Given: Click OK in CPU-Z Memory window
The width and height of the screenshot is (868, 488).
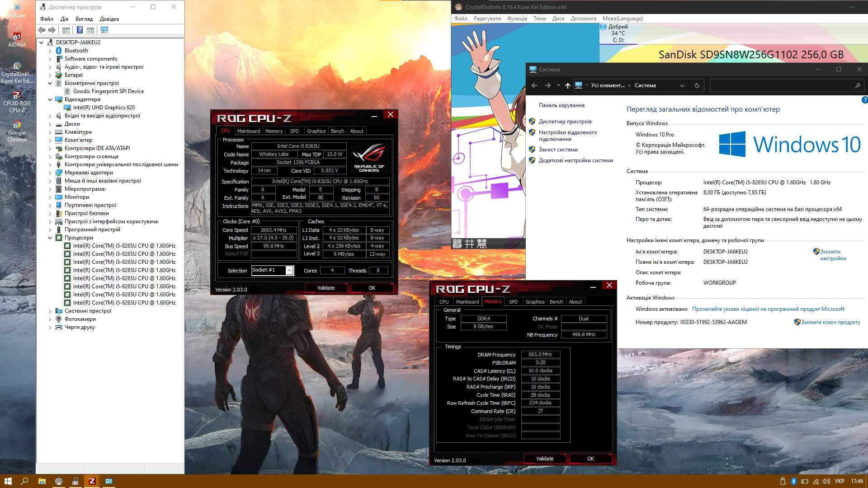Looking at the screenshot, I should click(x=590, y=459).
